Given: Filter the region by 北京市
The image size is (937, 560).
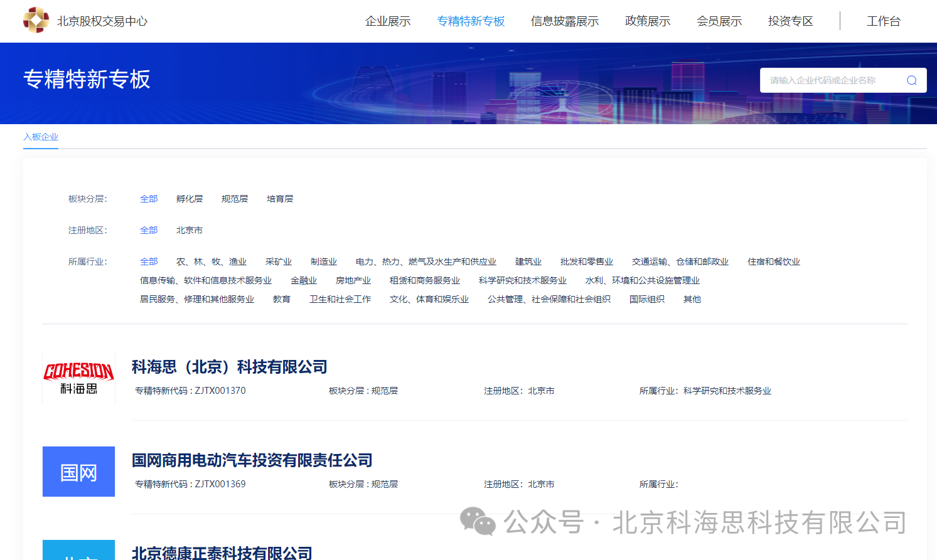Looking at the screenshot, I should (x=190, y=230).
